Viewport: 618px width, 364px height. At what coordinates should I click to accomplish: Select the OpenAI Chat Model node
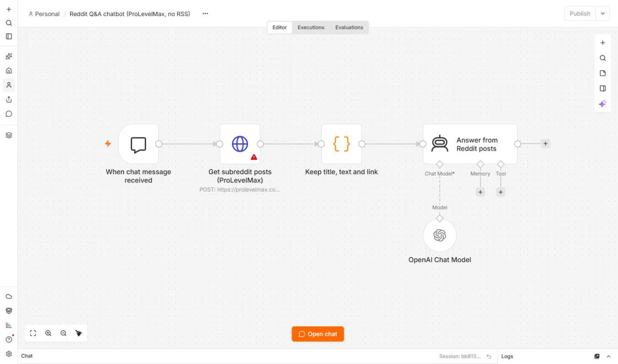pyautogui.click(x=440, y=235)
